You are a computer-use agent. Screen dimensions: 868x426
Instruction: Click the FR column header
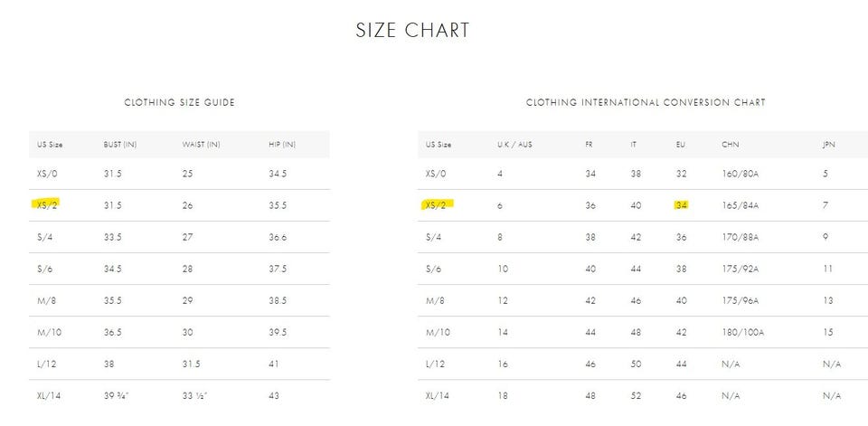[590, 145]
